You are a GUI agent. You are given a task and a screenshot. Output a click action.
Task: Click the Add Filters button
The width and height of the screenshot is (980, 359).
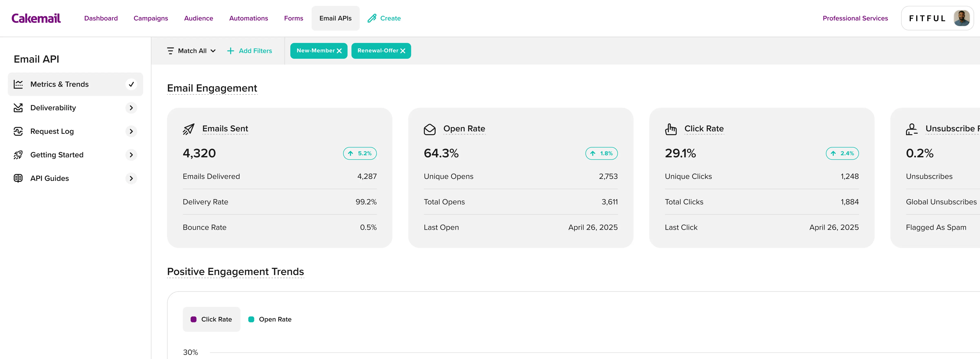point(249,51)
